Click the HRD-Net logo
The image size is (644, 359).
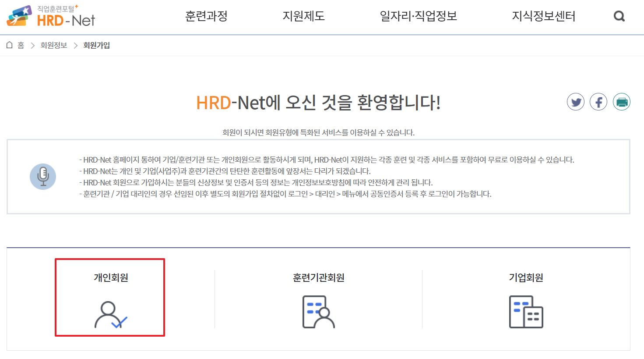point(51,16)
